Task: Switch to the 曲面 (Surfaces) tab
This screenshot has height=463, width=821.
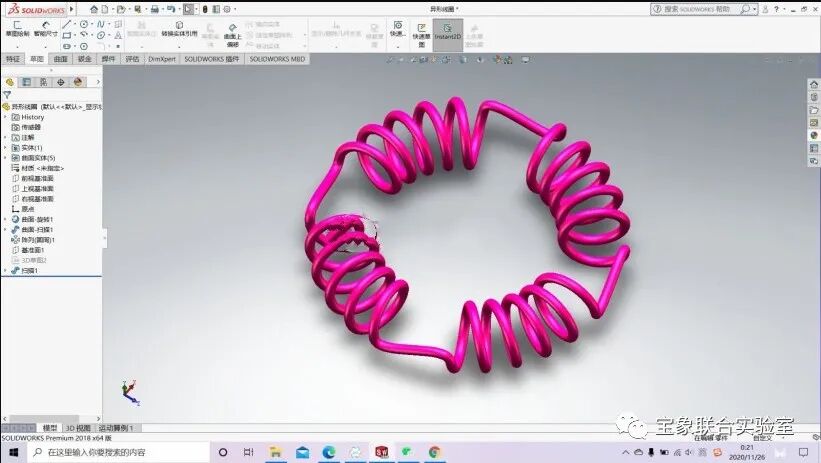Action: 61,59
